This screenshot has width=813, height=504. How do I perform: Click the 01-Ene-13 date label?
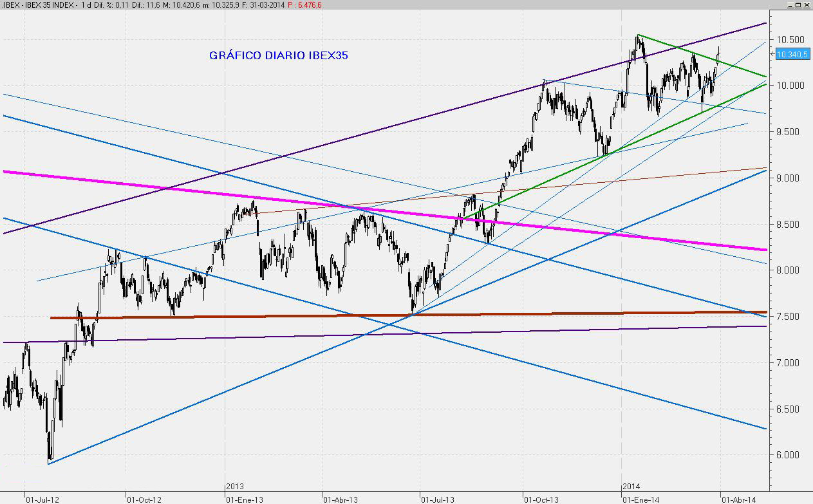click(x=243, y=498)
